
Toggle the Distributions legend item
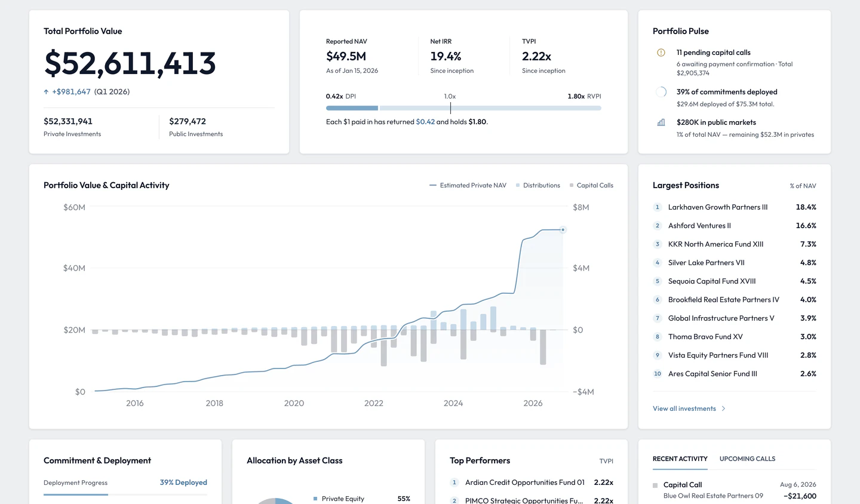538,185
